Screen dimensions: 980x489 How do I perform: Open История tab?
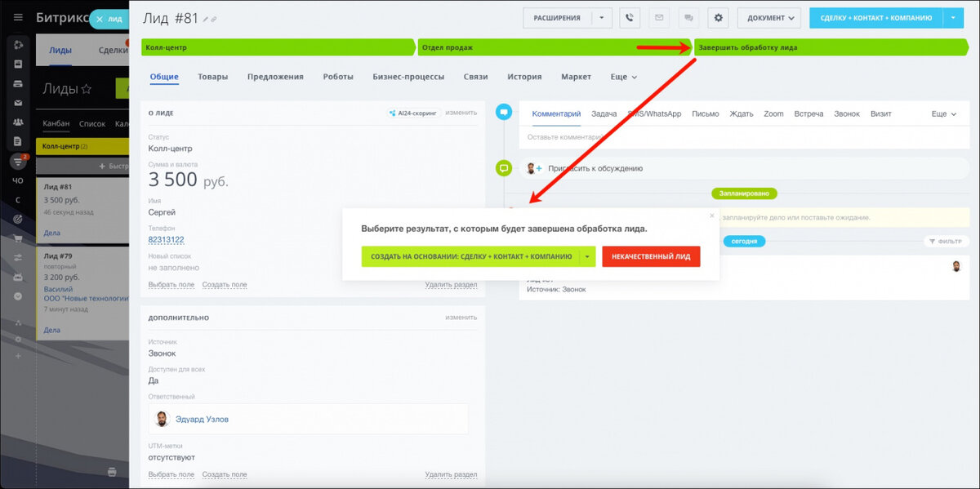(x=524, y=77)
